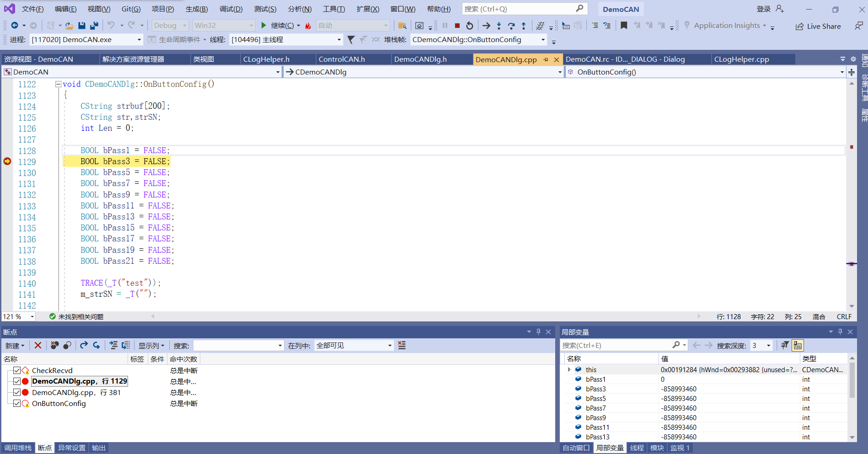Click the Hot Reload flame icon
This screenshot has width=868, height=454.
pos(308,25)
